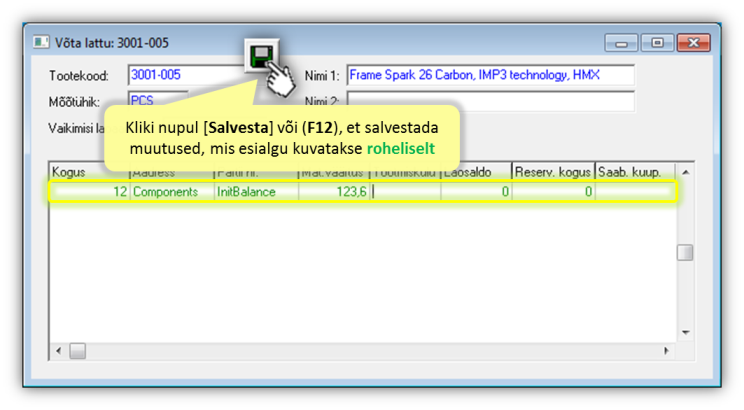Click the horizontal scrollbar right arrow
744x410 pixels.
(x=666, y=351)
